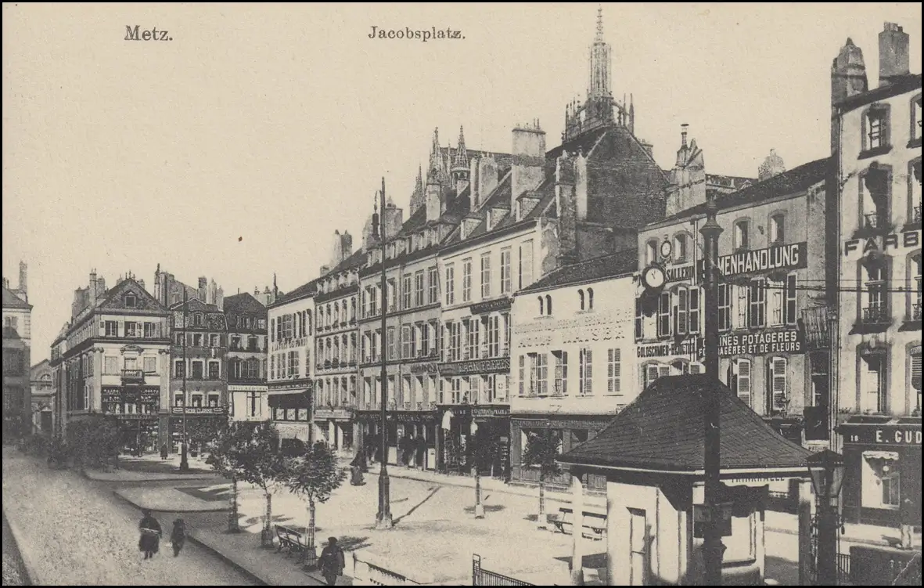Click the two pedestrians on left street

point(160,535)
